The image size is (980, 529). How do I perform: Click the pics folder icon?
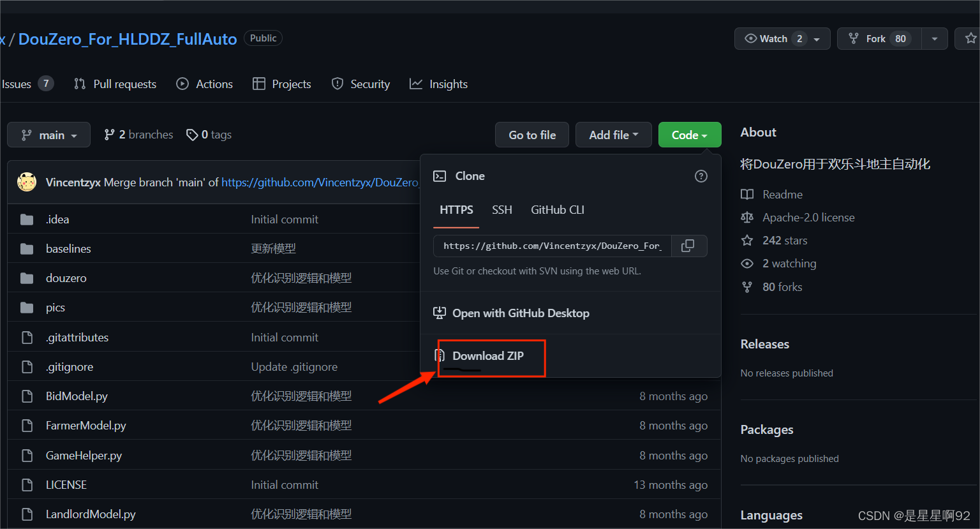tap(27, 308)
